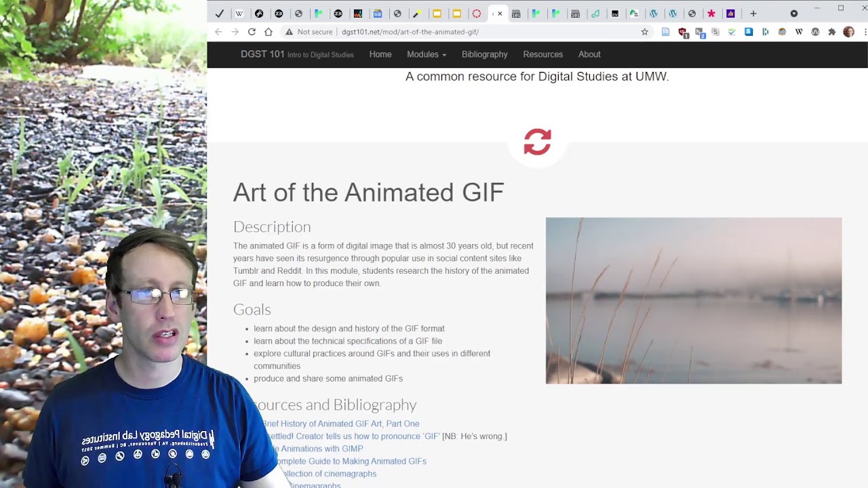
Task: Click 'explore cultural practices around GIFs' bullet
Action: (x=372, y=360)
